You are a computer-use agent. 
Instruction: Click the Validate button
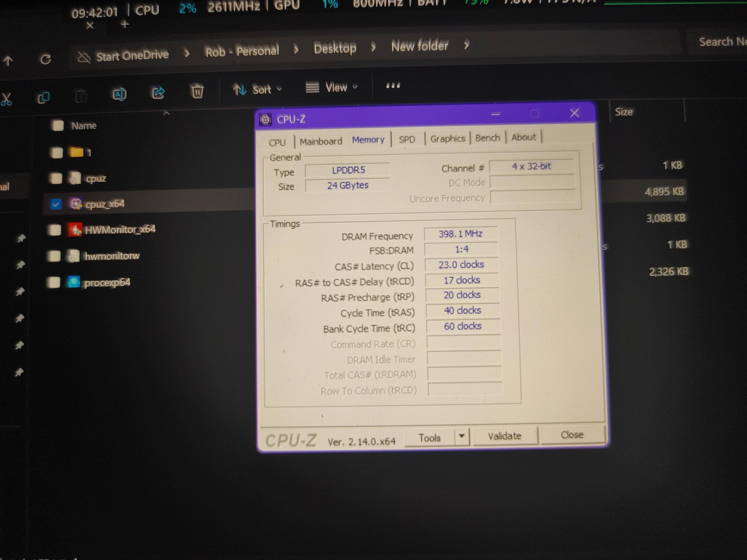coord(504,436)
